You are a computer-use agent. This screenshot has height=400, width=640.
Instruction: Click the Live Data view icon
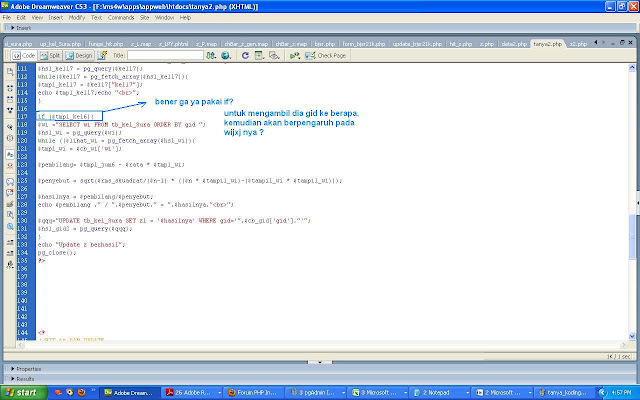pos(102,56)
